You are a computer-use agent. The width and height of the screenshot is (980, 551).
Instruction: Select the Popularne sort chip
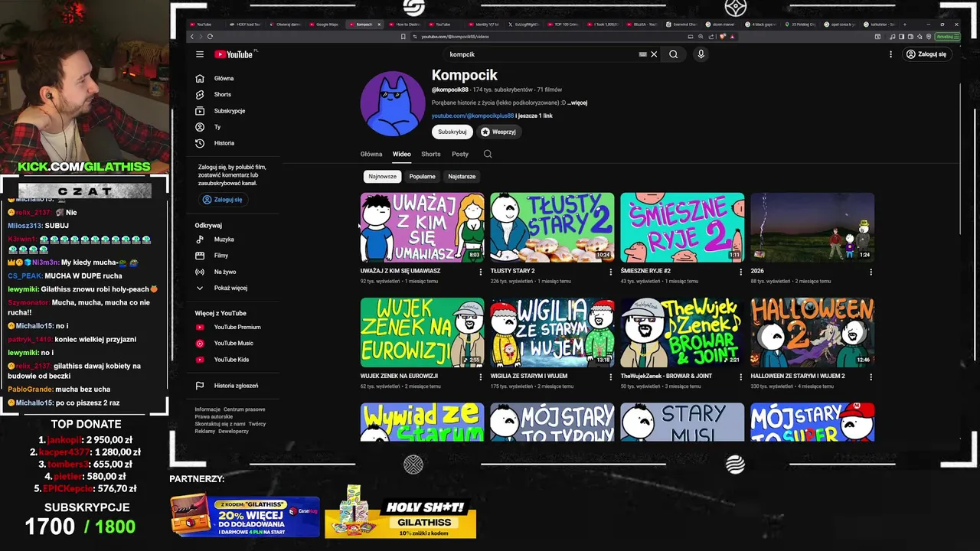[422, 176]
